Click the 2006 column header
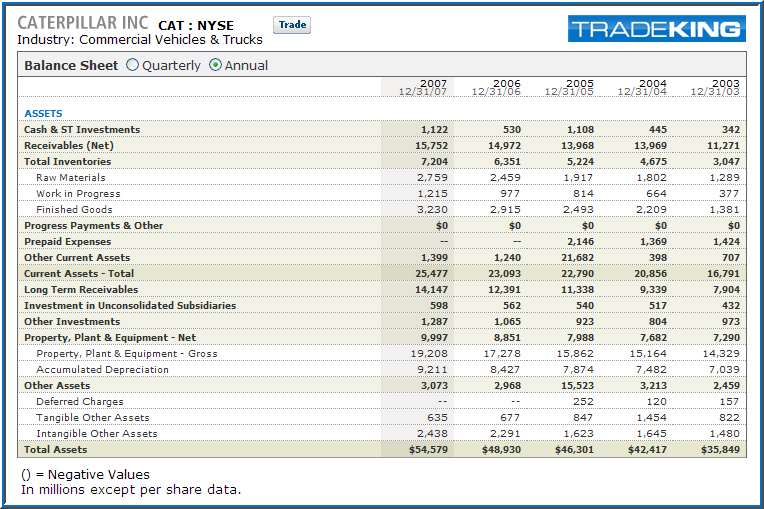The width and height of the screenshot is (764, 509). tap(496, 87)
